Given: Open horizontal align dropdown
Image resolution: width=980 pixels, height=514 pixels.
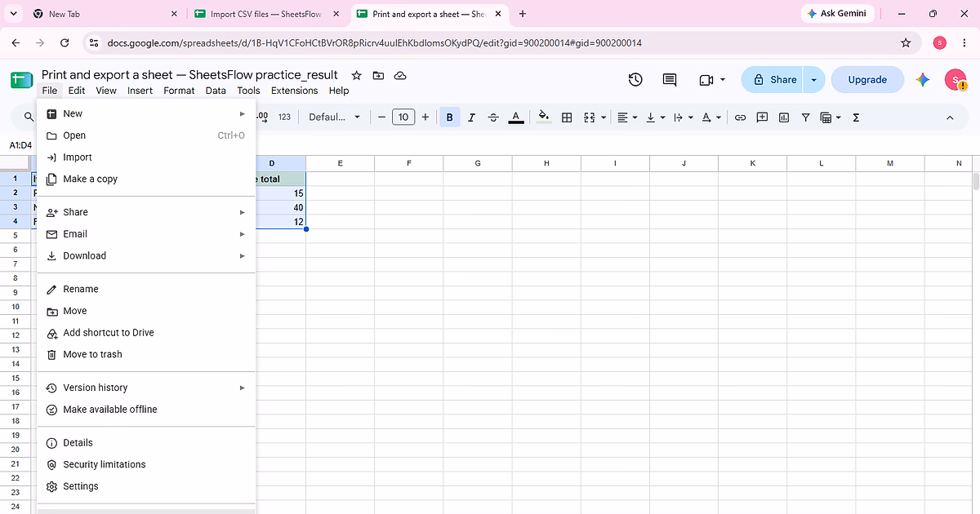Looking at the screenshot, I should click(x=627, y=117).
